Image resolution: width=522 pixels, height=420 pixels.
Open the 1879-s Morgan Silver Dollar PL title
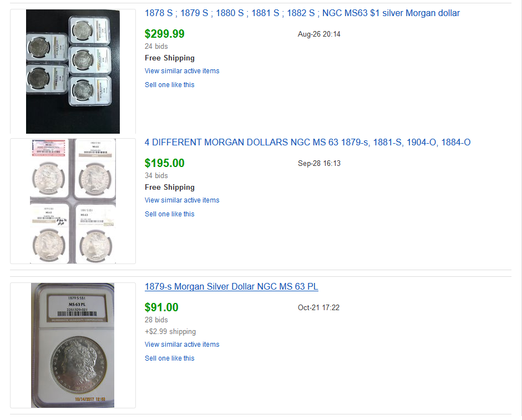(231, 286)
